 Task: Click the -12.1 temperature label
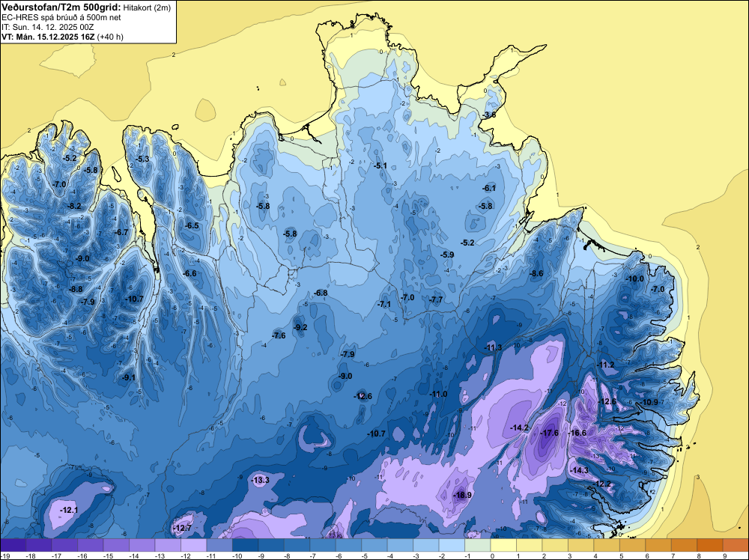pyautogui.click(x=69, y=510)
